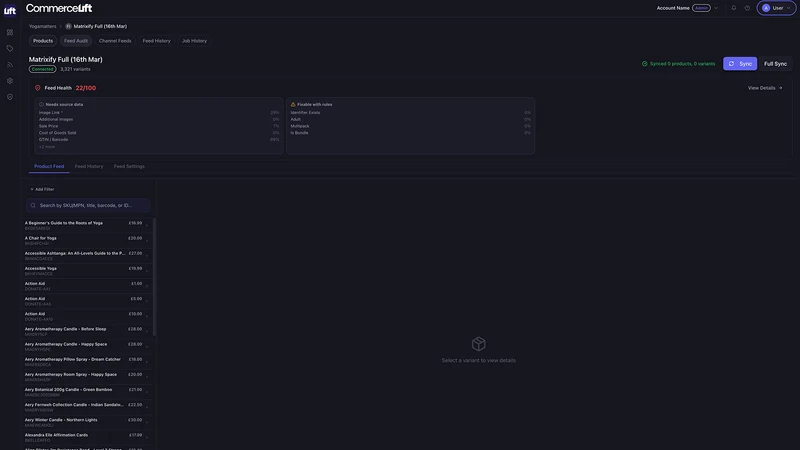Screen dimensions: 800x450
Task: Select Aery Aromatherapy Pillow Spray - Dream Catcher
Action: point(87,362)
